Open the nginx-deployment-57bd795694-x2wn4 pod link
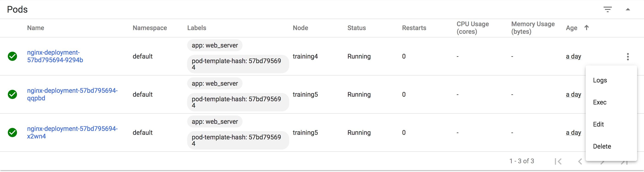The image size is (644, 172). click(x=72, y=132)
